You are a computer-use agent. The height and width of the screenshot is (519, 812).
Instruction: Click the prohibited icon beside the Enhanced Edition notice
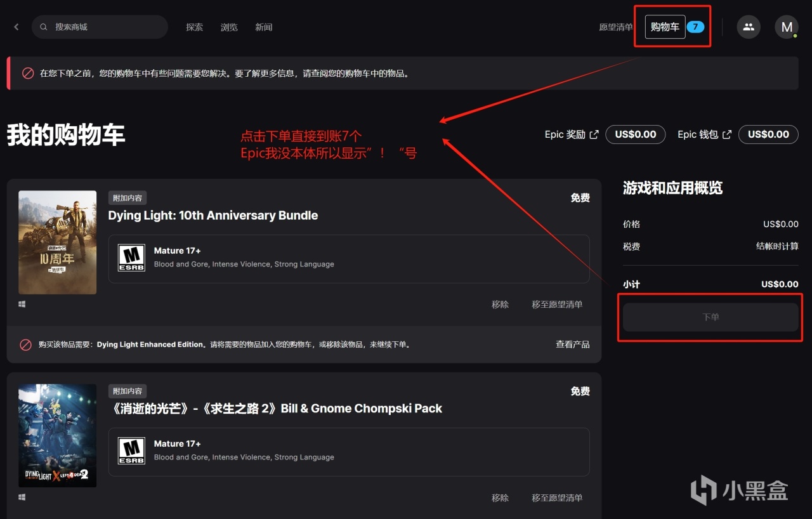tap(25, 345)
